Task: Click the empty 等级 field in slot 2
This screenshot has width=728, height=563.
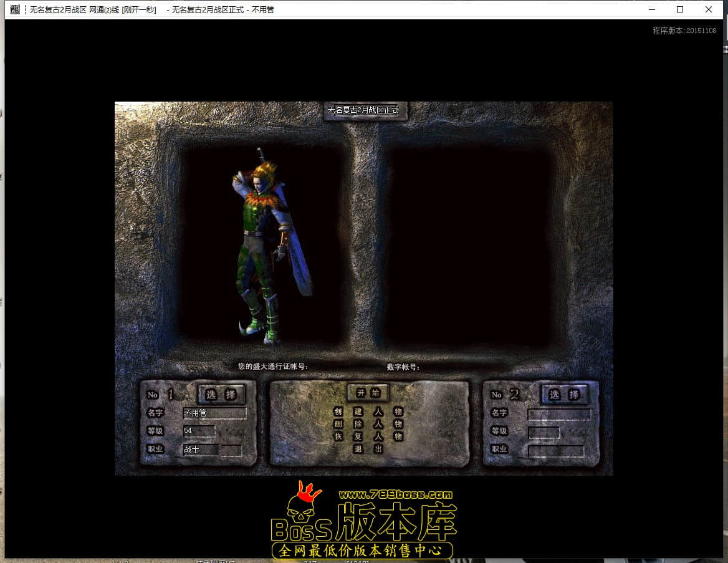Action: coord(544,432)
